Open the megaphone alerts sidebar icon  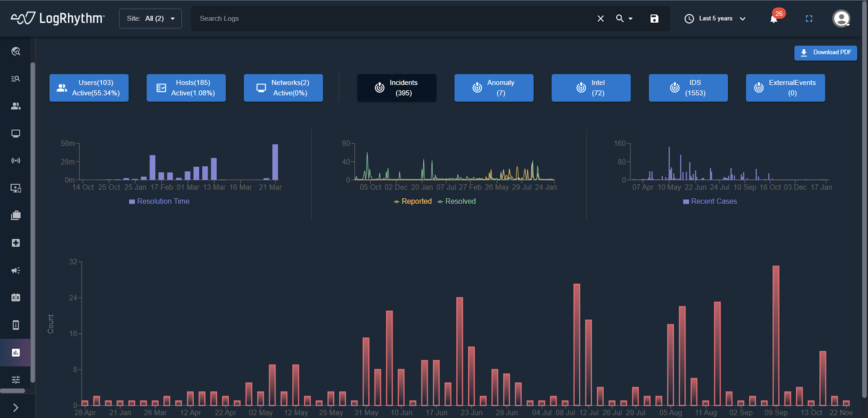pos(16,270)
